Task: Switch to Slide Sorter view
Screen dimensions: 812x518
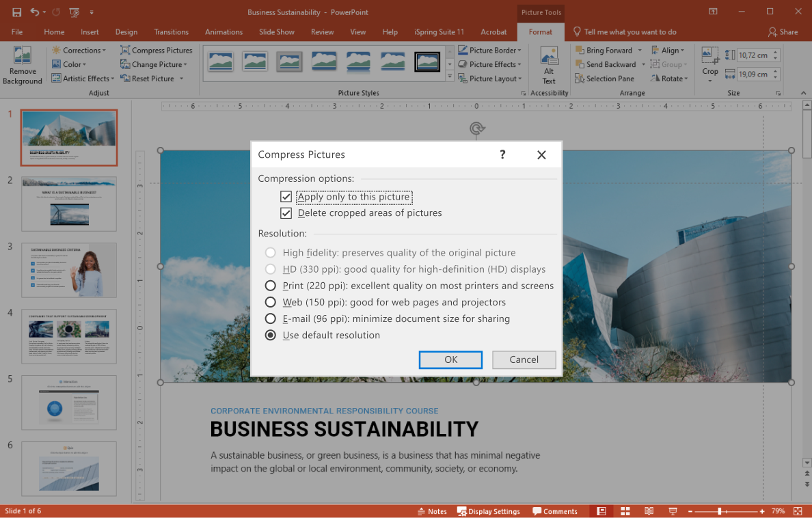Action: [625, 511]
